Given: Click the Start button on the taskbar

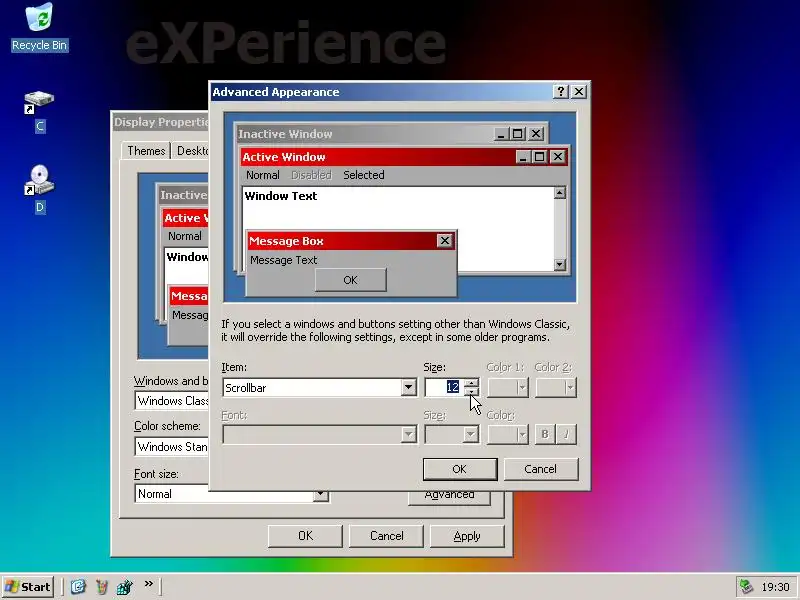Looking at the screenshot, I should click(x=28, y=587).
